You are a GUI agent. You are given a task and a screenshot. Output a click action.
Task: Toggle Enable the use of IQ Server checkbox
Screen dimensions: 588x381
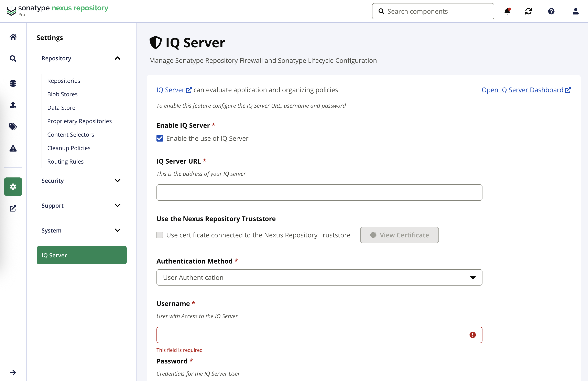coord(160,138)
